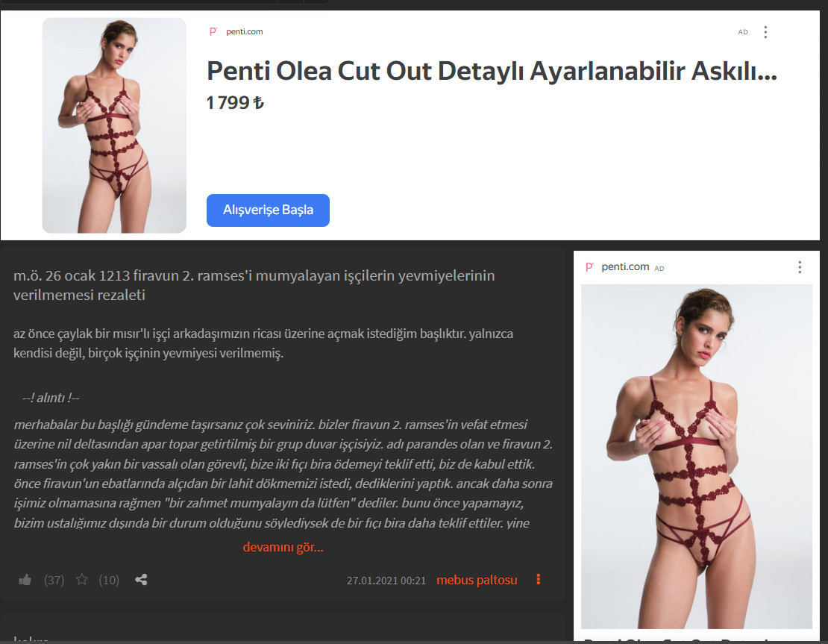Click the share icon under entry
The height and width of the screenshot is (644, 828).
point(141,580)
